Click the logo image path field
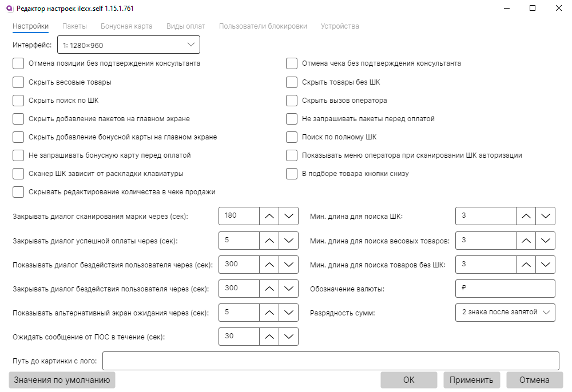This screenshot has width=572, height=392. tap(330, 361)
